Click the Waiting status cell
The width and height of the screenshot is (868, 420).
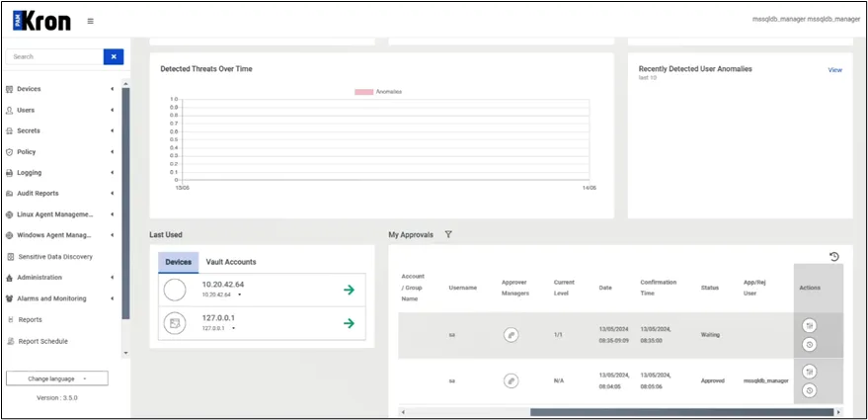coord(710,335)
